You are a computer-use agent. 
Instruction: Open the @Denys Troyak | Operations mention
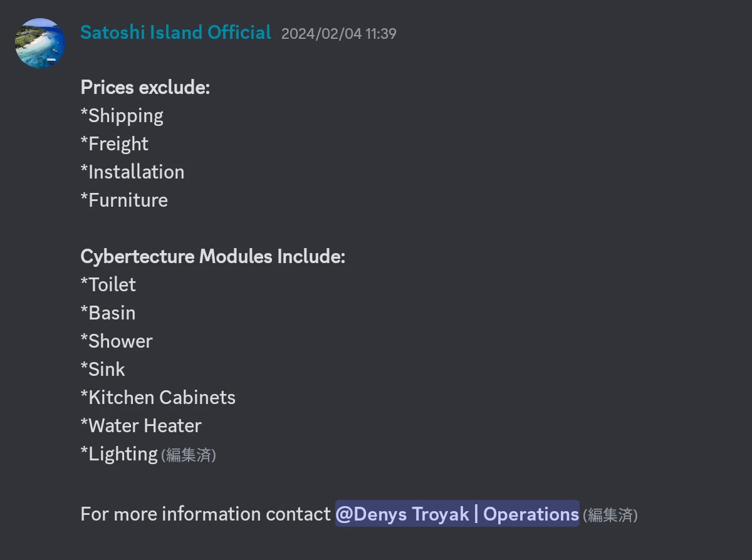pyautogui.click(x=457, y=514)
